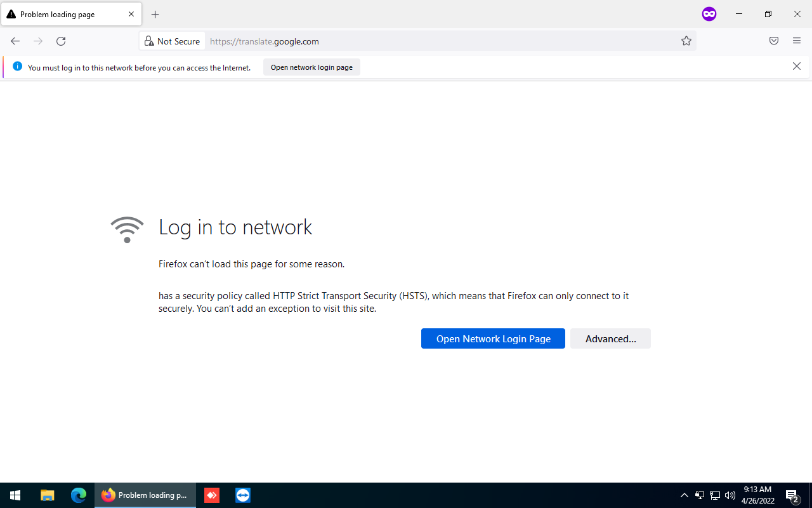
Task: Close the Problem loading page tab
Action: point(131,15)
